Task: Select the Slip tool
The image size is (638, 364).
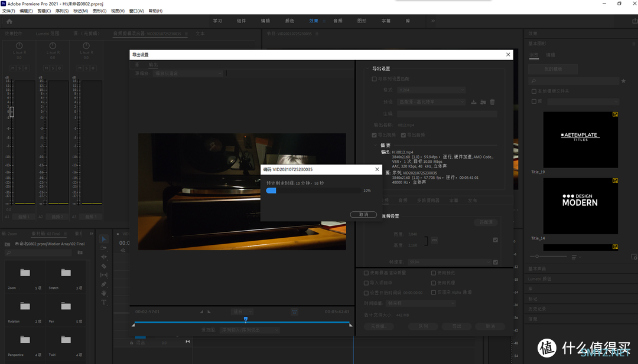Action: coord(104,275)
